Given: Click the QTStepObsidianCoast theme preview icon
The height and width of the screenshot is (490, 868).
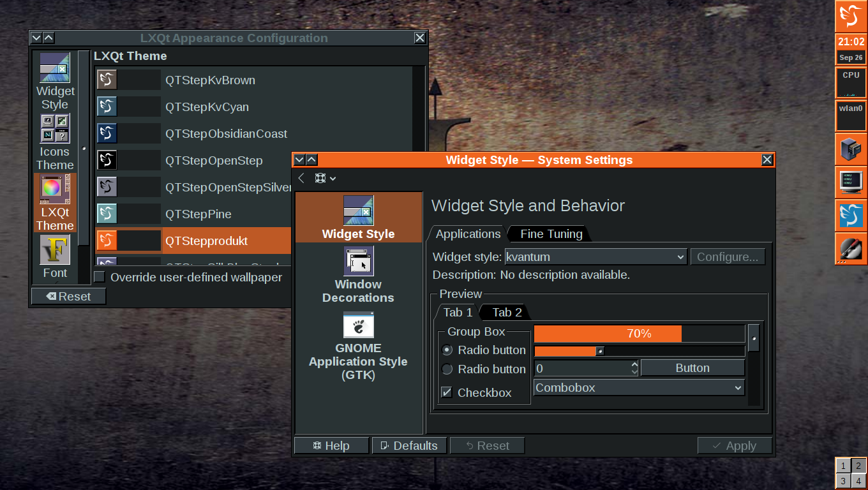Looking at the screenshot, I should [x=107, y=133].
